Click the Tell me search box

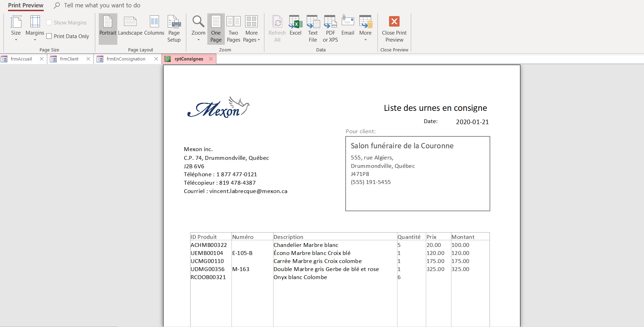102,5
